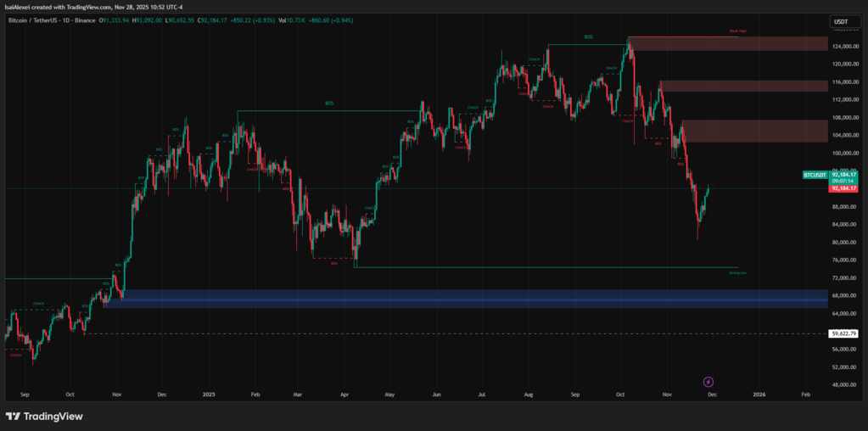Click the TradingView logo

[44, 416]
